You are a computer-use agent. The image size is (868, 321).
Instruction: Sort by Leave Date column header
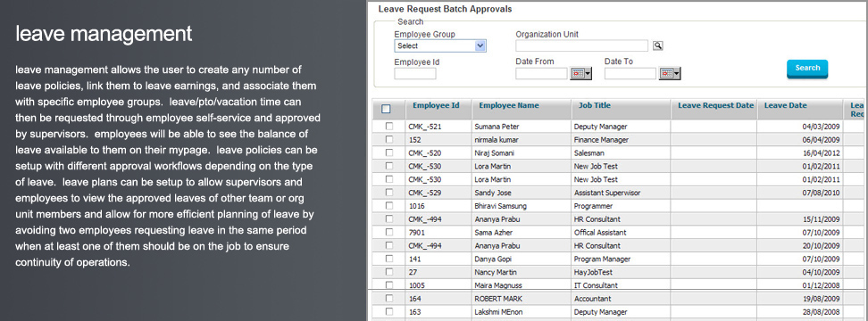786,105
